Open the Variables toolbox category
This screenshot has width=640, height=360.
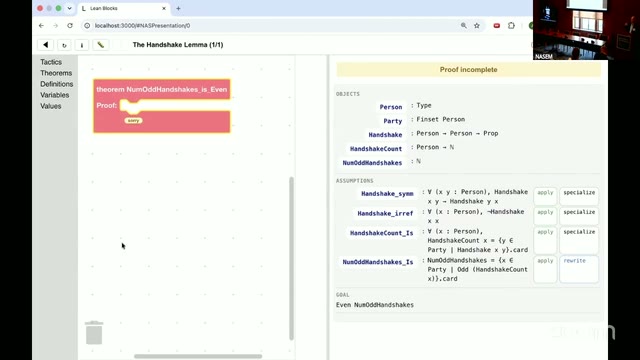[55, 95]
